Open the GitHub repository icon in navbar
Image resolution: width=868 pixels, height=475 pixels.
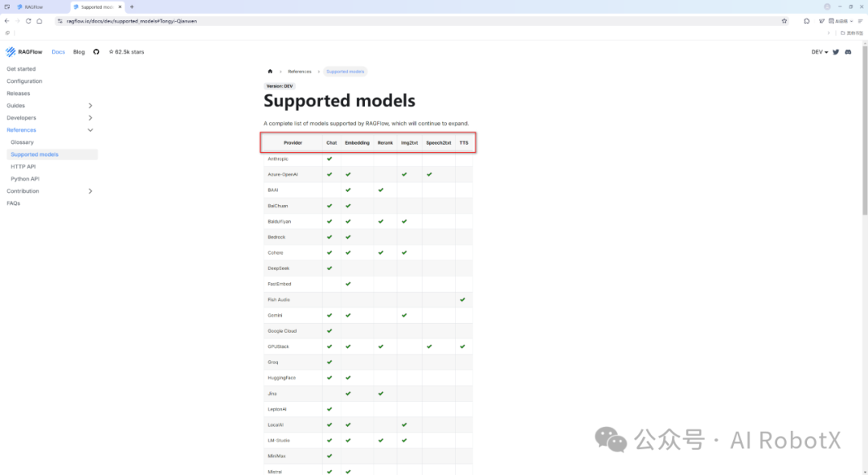pos(96,52)
